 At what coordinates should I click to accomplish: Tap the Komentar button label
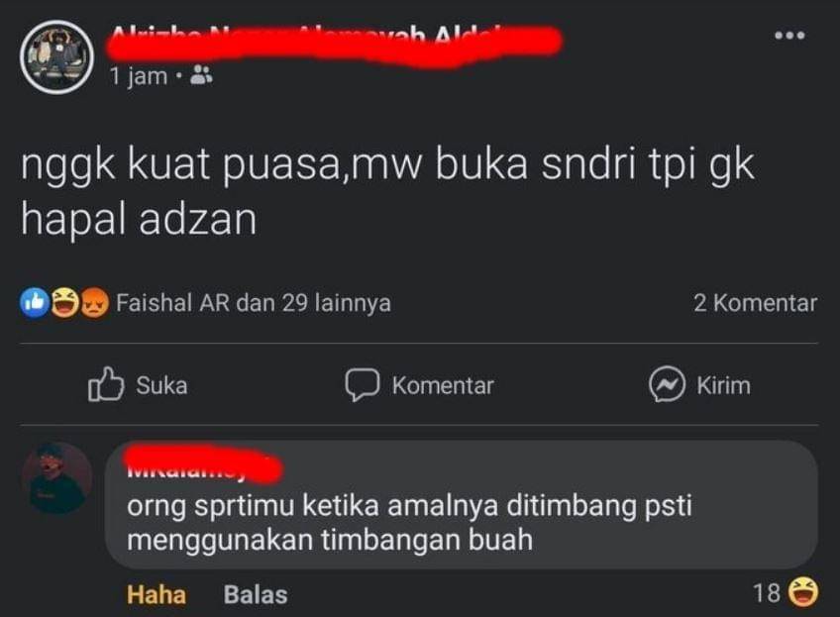[443, 385]
